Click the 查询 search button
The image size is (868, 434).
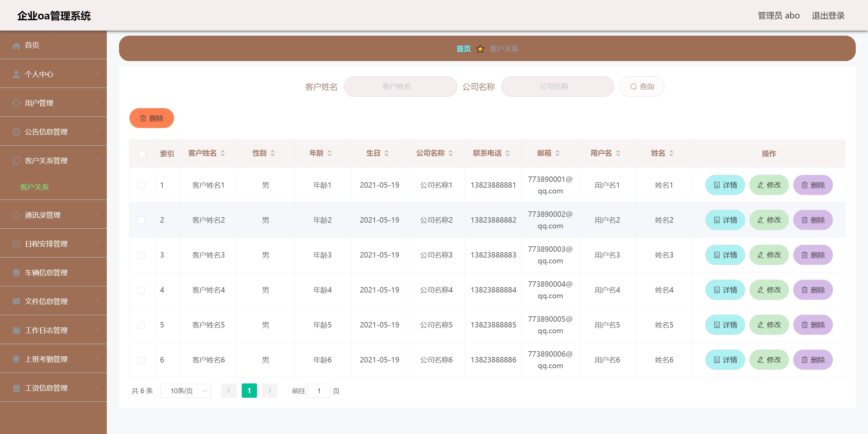(x=642, y=87)
